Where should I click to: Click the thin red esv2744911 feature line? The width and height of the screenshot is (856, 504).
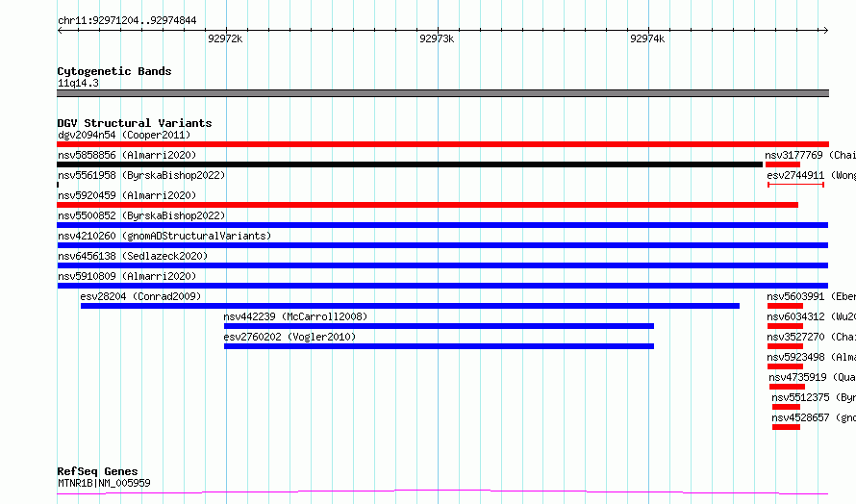click(795, 185)
